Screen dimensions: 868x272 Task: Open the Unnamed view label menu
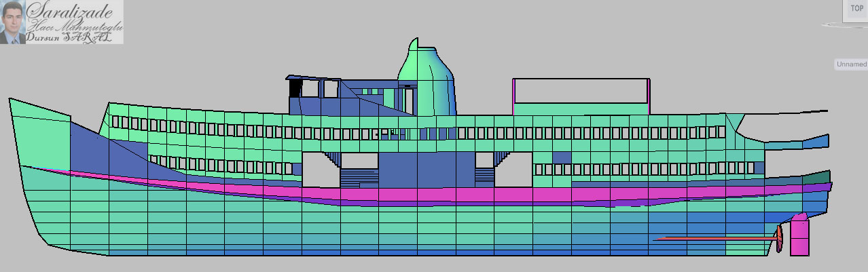(851, 64)
